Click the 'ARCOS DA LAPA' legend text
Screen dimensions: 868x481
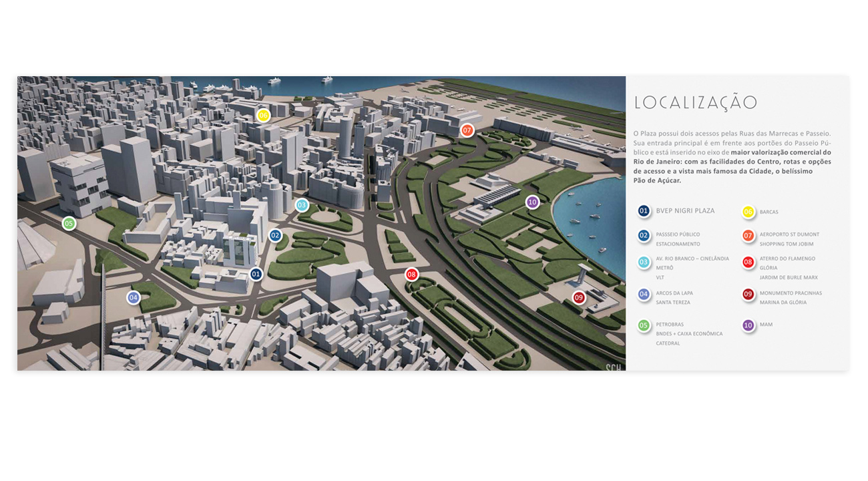pos(674,293)
